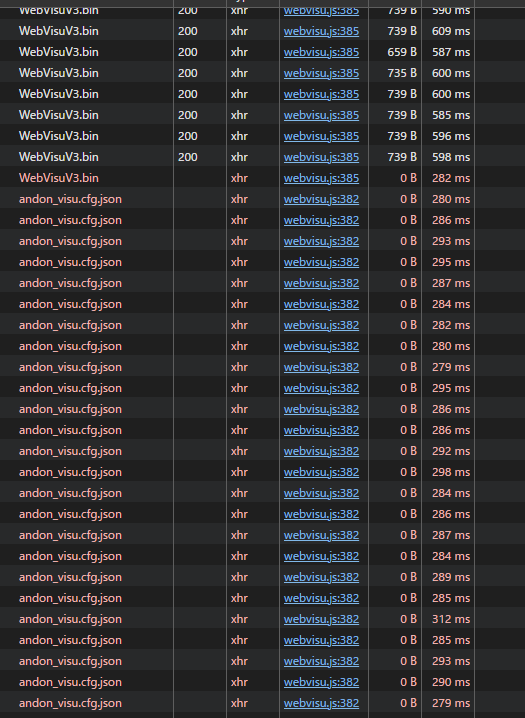Open the webvisu.js:382 link in the 312 ms row
Viewport: 525px width, 718px height.
click(321, 619)
